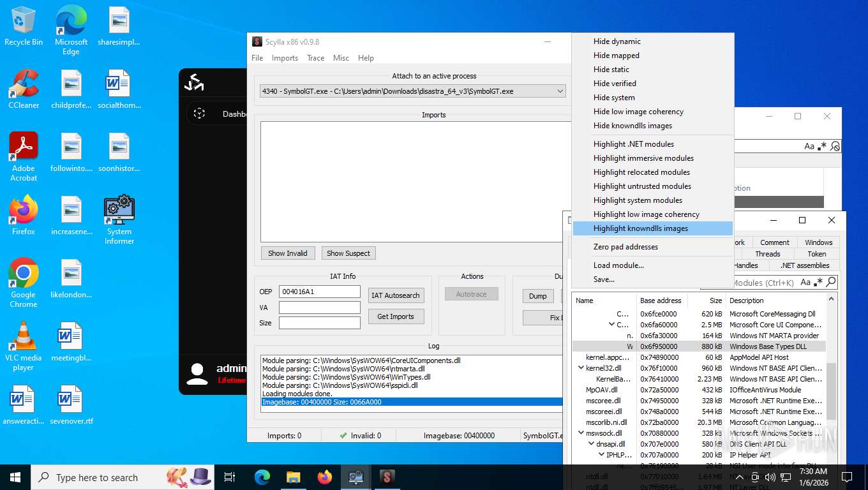Select the followinto image file icon
The width and height of the screenshot is (868, 490).
[x=71, y=153]
